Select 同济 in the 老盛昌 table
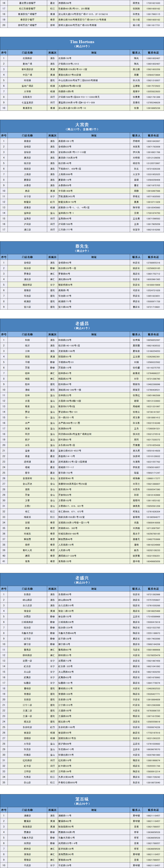Image resolution: width=164 pixels, height=868 pixels. pyautogui.click(x=27, y=434)
